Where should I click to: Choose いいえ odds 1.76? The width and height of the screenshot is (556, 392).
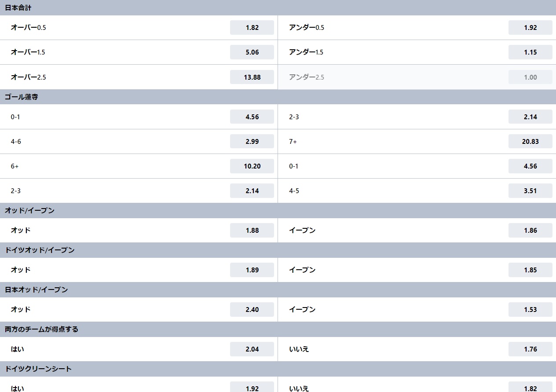[x=530, y=349]
